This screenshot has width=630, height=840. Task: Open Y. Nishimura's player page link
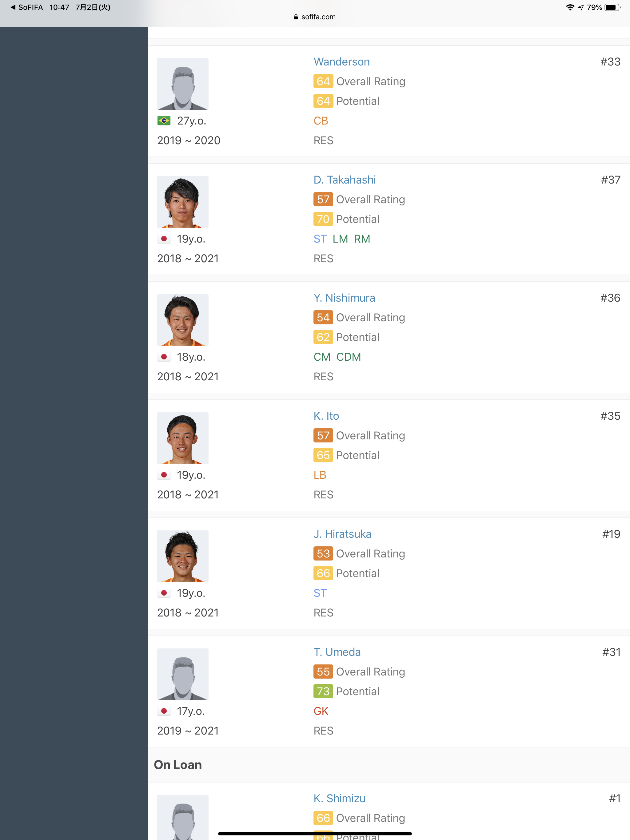(344, 298)
